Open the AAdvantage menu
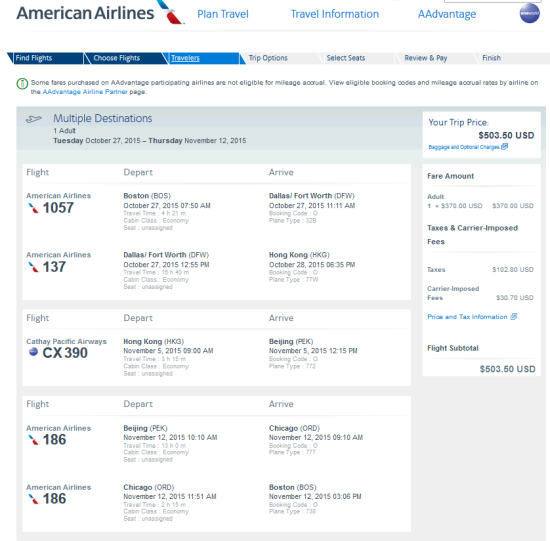Viewport: 550px width, 541px height. click(x=447, y=14)
